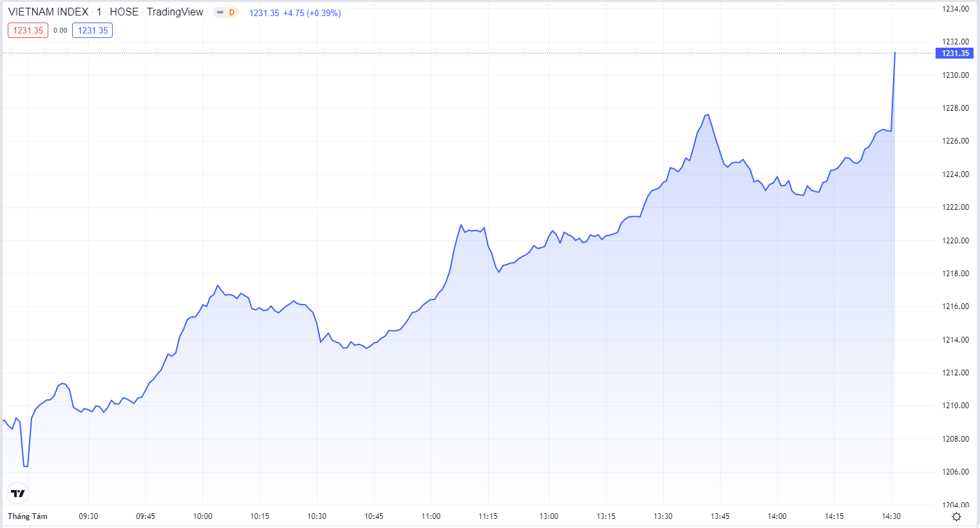
Task: Click the 14:00 time axis label
Action: pyautogui.click(x=777, y=516)
